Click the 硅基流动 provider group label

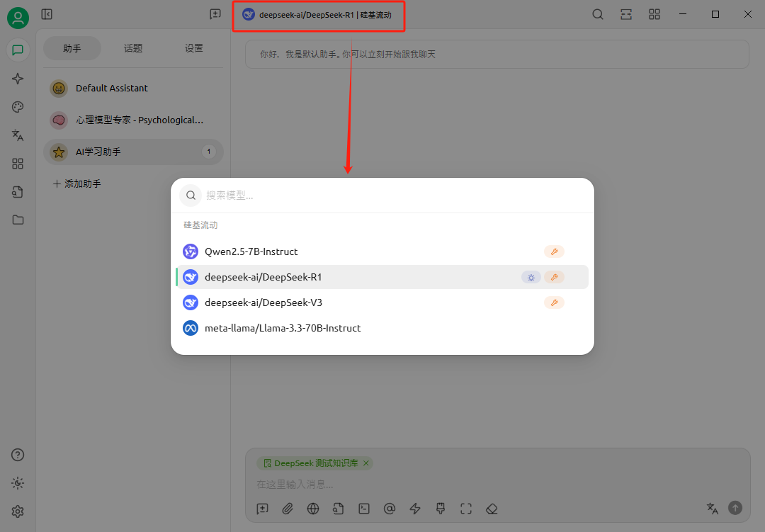point(200,225)
